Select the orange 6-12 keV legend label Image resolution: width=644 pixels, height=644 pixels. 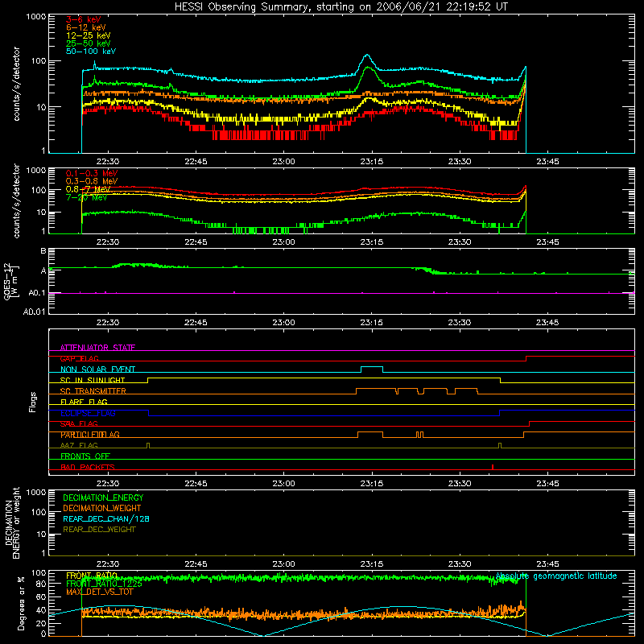pos(86,27)
